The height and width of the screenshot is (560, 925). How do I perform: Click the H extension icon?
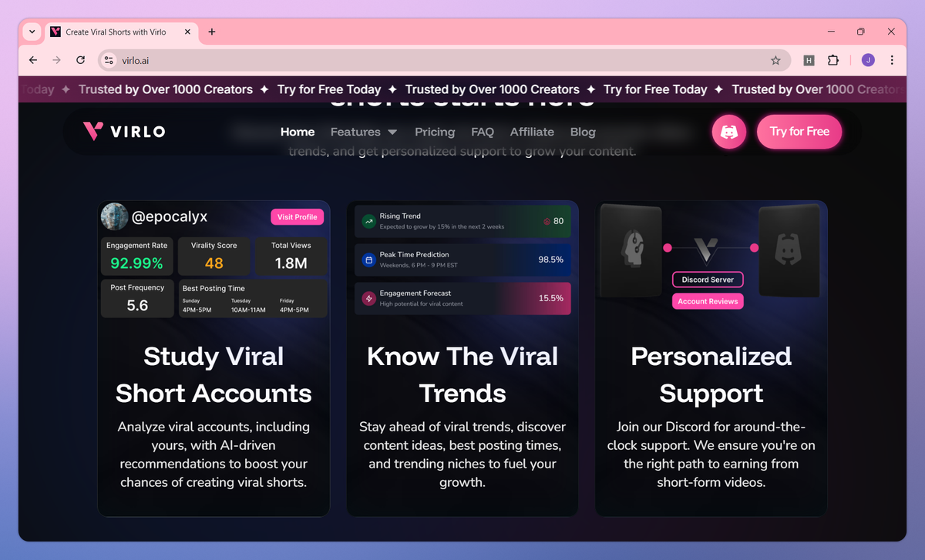809,60
